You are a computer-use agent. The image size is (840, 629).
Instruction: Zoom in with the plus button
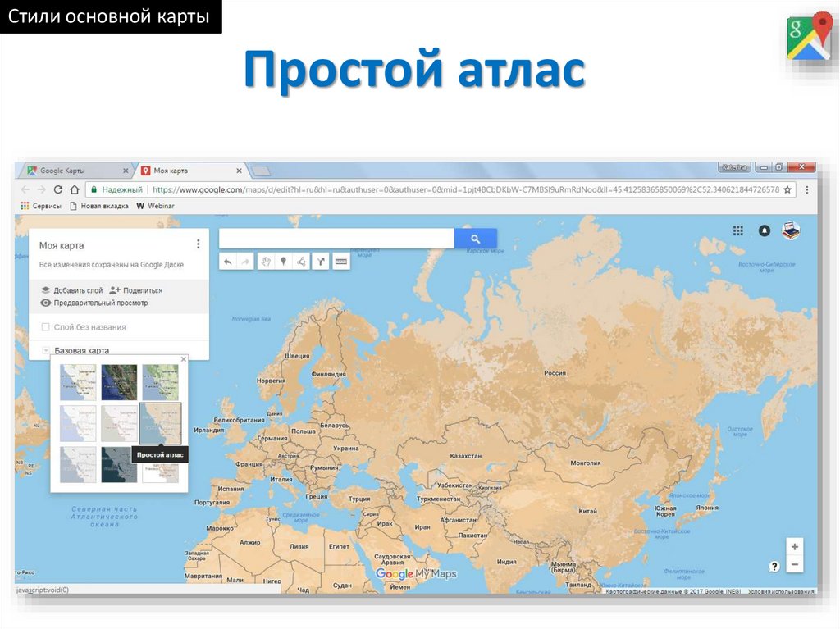(794, 546)
